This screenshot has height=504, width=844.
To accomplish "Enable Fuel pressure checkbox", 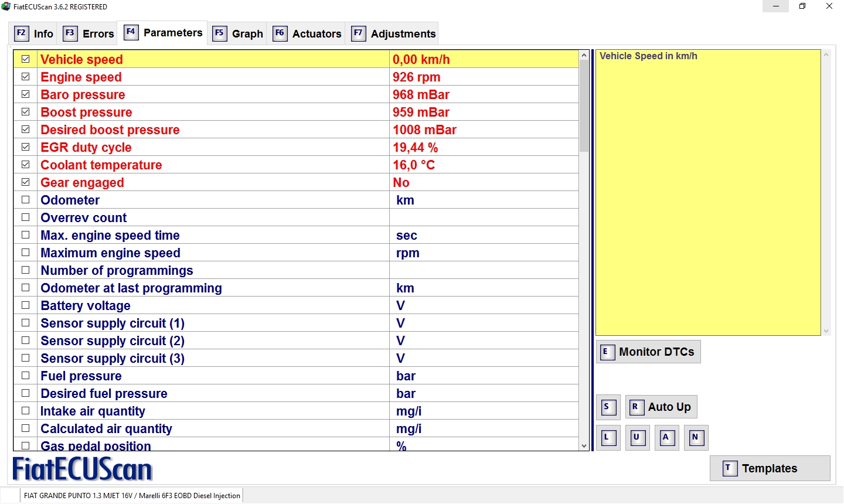I will click(x=26, y=376).
